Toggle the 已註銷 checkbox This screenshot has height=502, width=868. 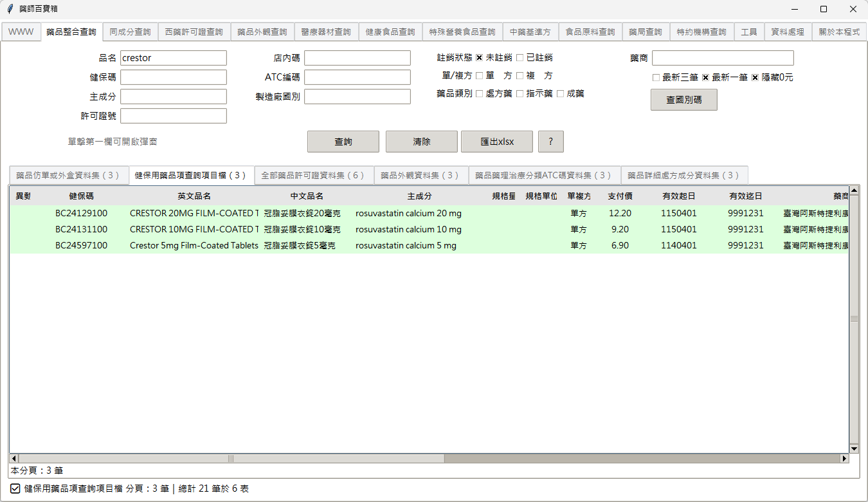(520, 58)
